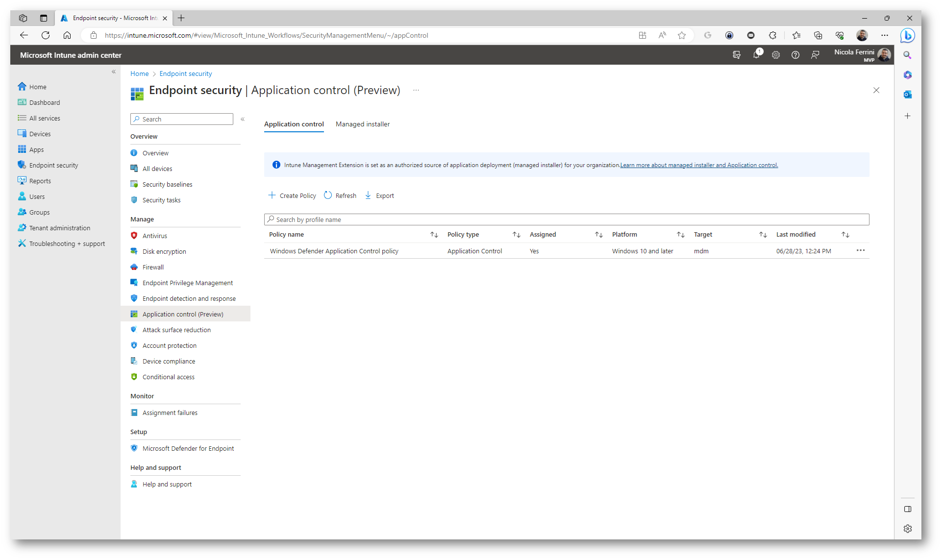Open notifications bell icon

click(756, 55)
